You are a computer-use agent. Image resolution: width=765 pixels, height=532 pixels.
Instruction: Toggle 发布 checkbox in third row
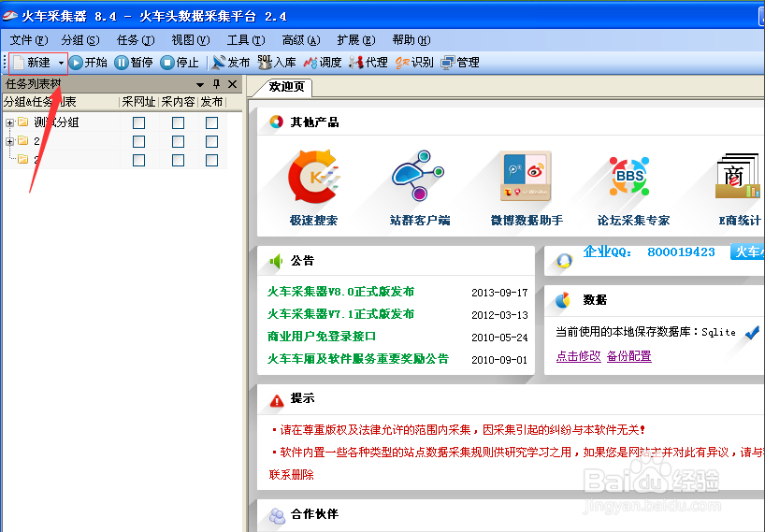pos(211,160)
